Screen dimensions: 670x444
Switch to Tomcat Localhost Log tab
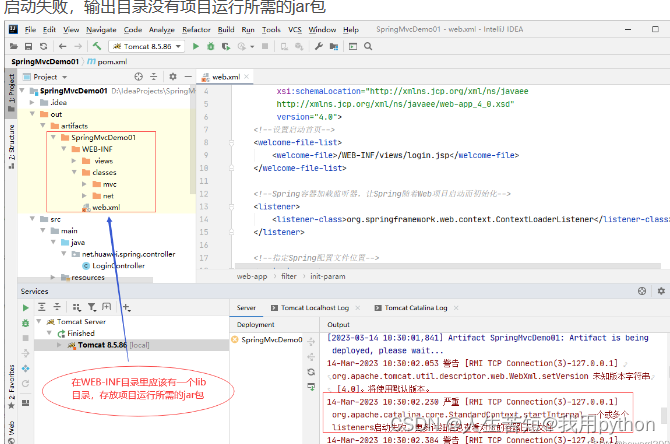click(315, 308)
